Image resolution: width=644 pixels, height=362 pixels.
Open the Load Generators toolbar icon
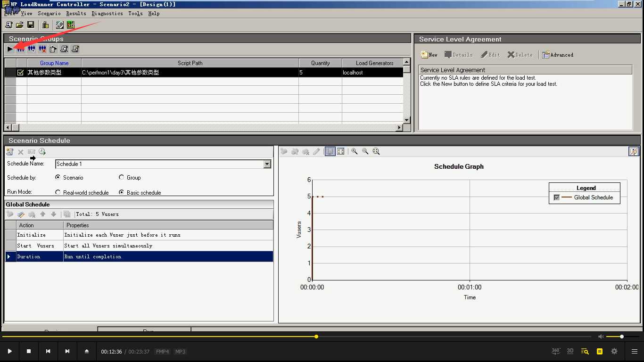pos(45,25)
